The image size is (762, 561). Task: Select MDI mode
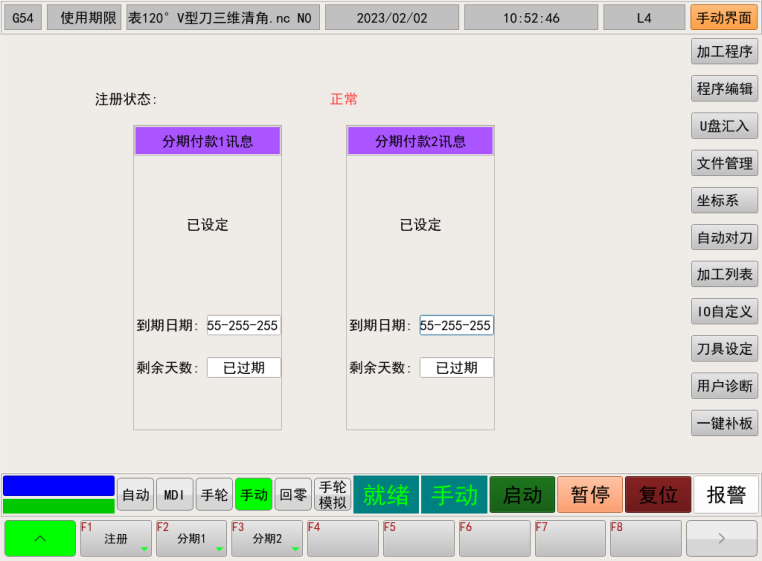click(174, 494)
